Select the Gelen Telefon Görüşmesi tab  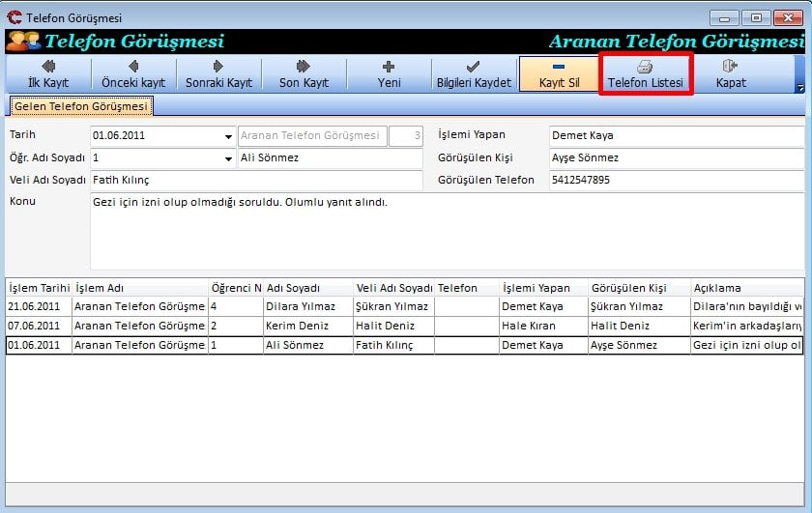pos(81,106)
